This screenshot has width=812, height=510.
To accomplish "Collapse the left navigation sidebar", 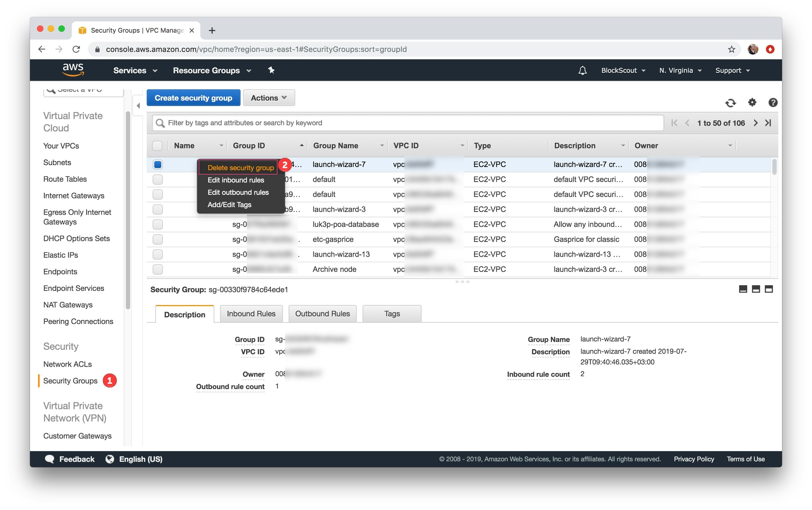I will [x=139, y=106].
